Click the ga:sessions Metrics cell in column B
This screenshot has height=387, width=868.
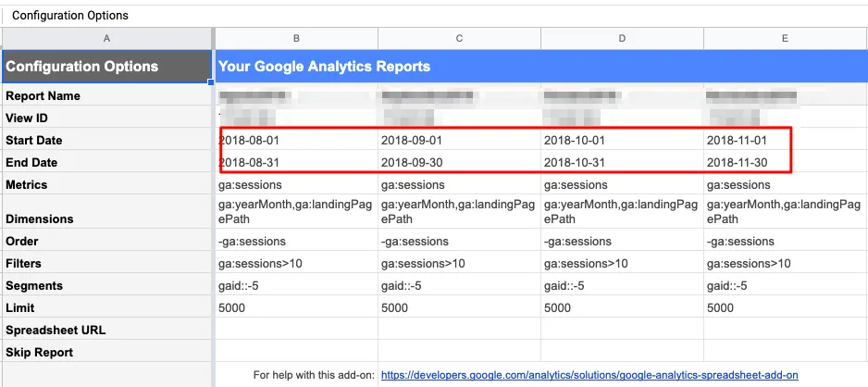tap(297, 184)
